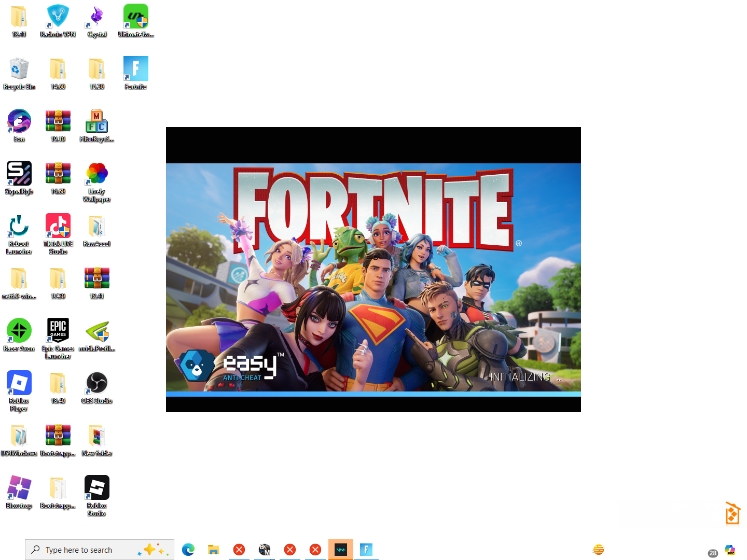Select the 12.41 WinRAR archive icon

97,283
